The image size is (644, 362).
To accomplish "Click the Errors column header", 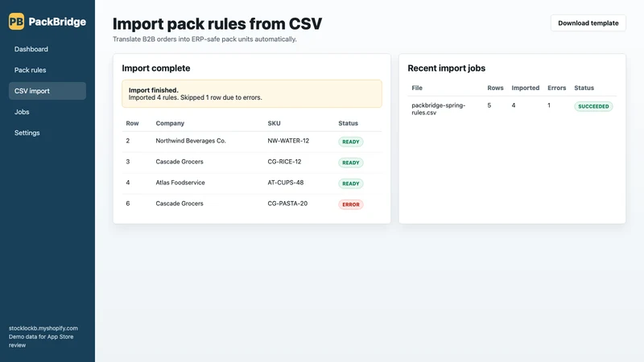I will pyautogui.click(x=556, y=88).
